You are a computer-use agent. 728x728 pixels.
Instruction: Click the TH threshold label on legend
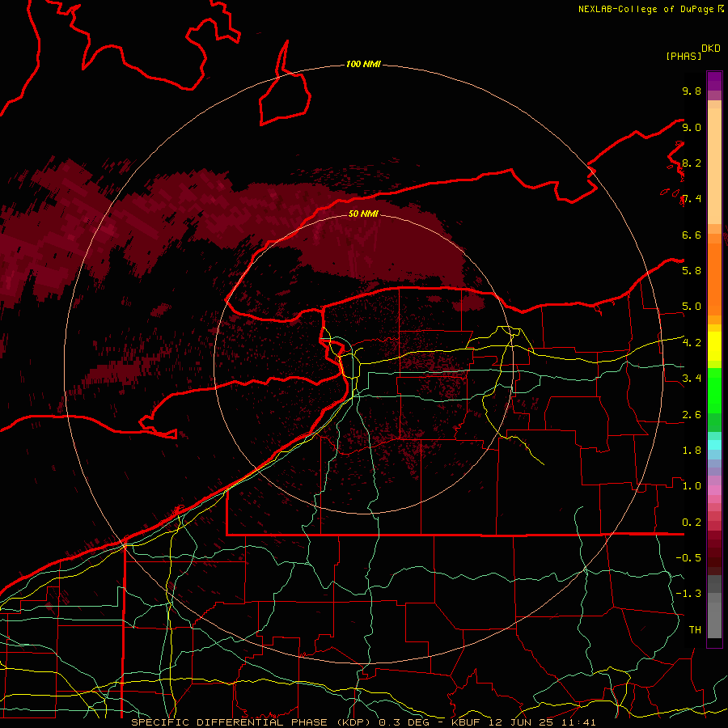point(695,630)
